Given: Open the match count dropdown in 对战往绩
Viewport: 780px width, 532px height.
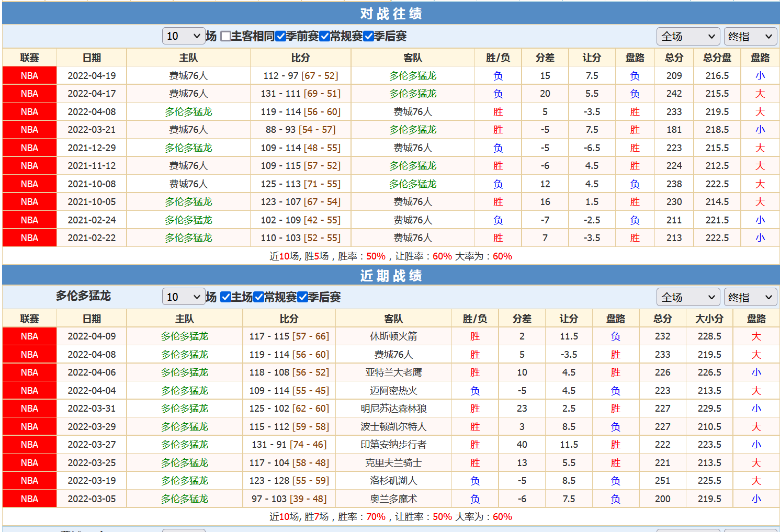Looking at the screenshot, I should point(183,36).
